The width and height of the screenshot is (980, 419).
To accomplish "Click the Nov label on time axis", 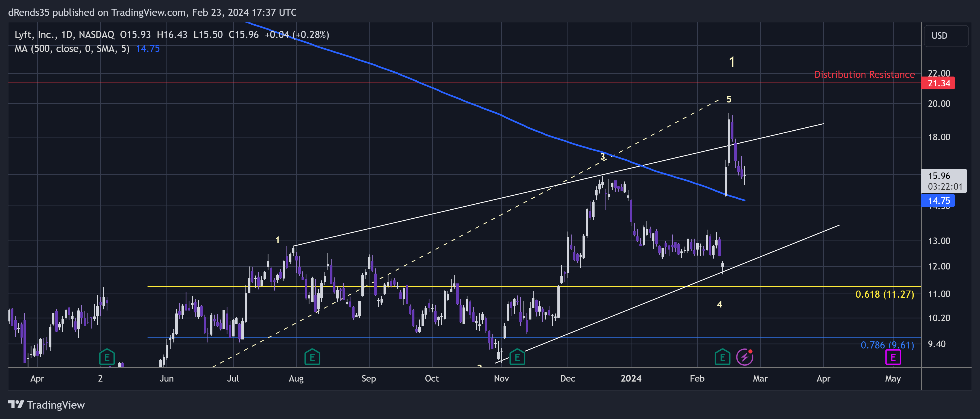I will coord(501,378).
